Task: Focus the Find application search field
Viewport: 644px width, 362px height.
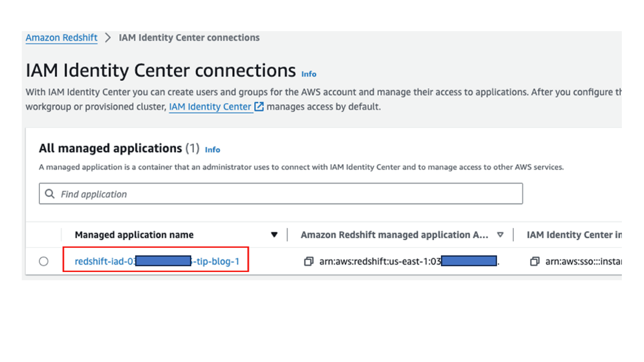Action: click(288, 194)
